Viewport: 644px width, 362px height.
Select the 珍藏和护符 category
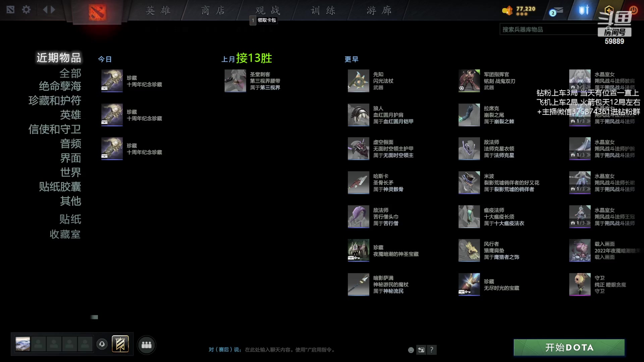[55, 101]
